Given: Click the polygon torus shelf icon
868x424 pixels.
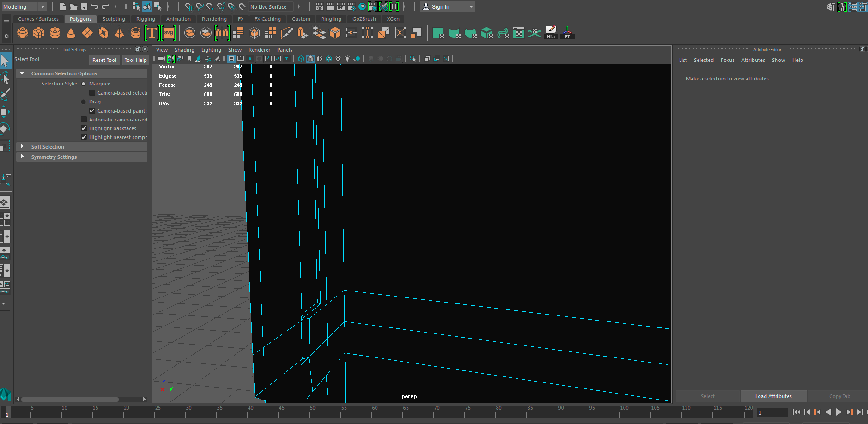Looking at the screenshot, I should point(103,33).
